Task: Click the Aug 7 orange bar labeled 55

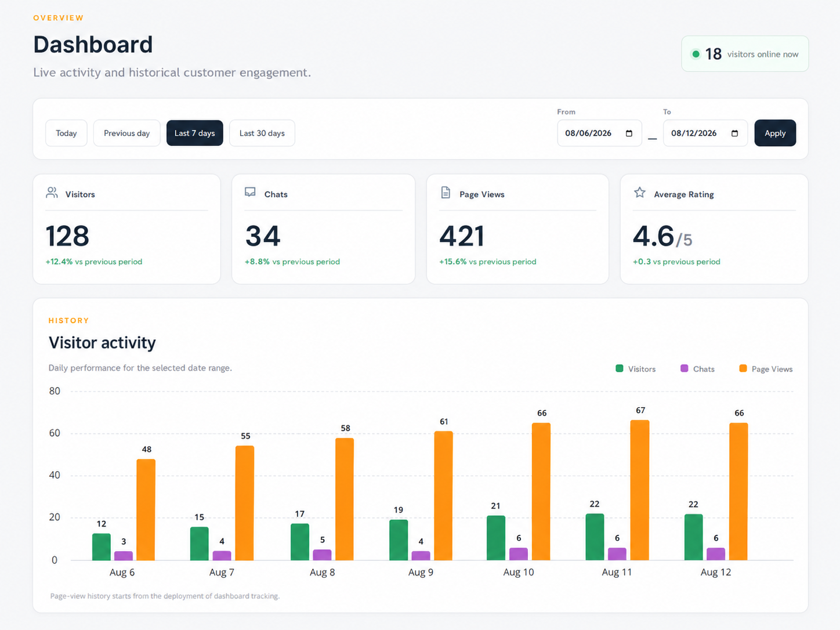Action: tap(245, 503)
